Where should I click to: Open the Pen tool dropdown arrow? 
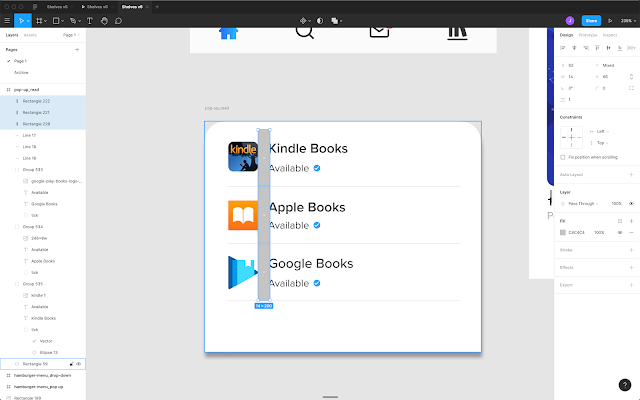pyautogui.click(x=79, y=21)
